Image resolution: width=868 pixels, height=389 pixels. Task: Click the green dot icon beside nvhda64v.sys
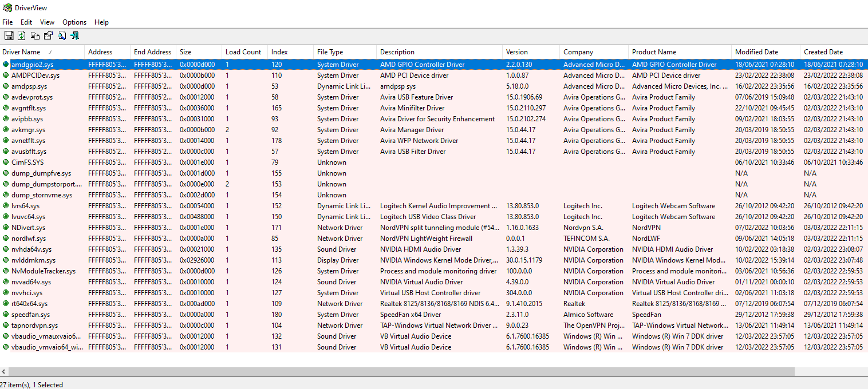pos(6,249)
